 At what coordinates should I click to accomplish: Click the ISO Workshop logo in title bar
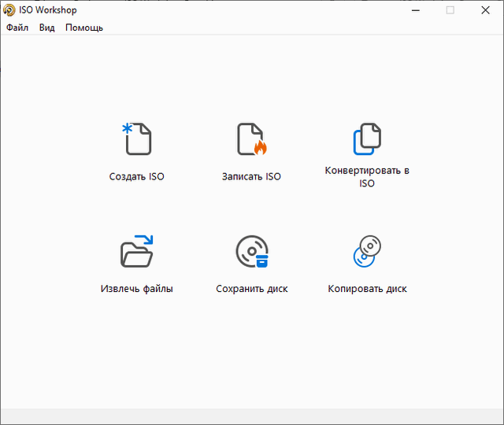[9, 10]
